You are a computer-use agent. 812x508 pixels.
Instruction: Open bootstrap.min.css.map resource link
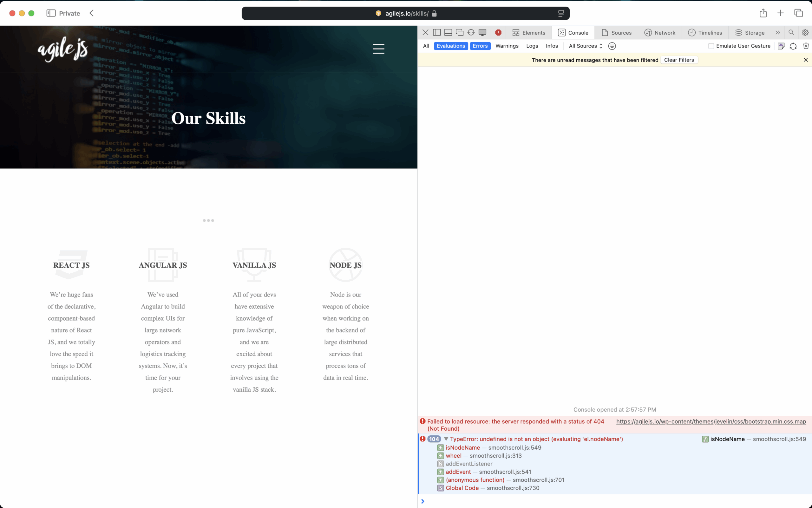[x=711, y=421]
